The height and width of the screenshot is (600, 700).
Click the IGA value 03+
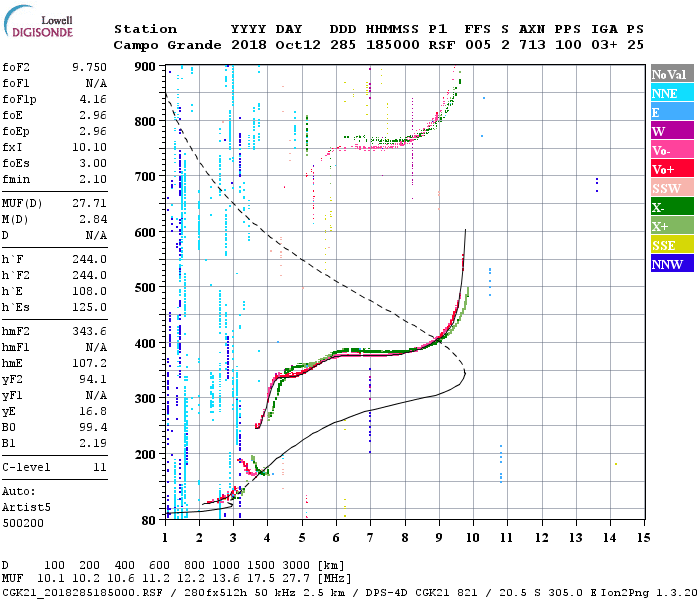[x=604, y=45]
